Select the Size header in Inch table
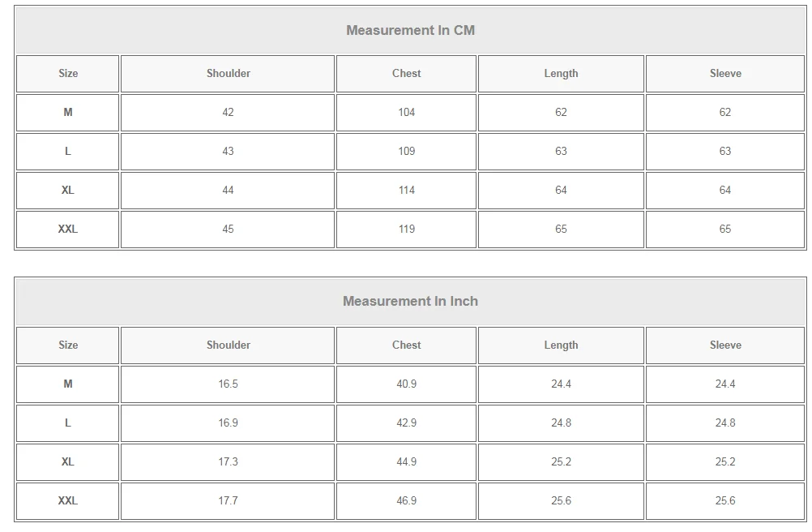 point(68,345)
